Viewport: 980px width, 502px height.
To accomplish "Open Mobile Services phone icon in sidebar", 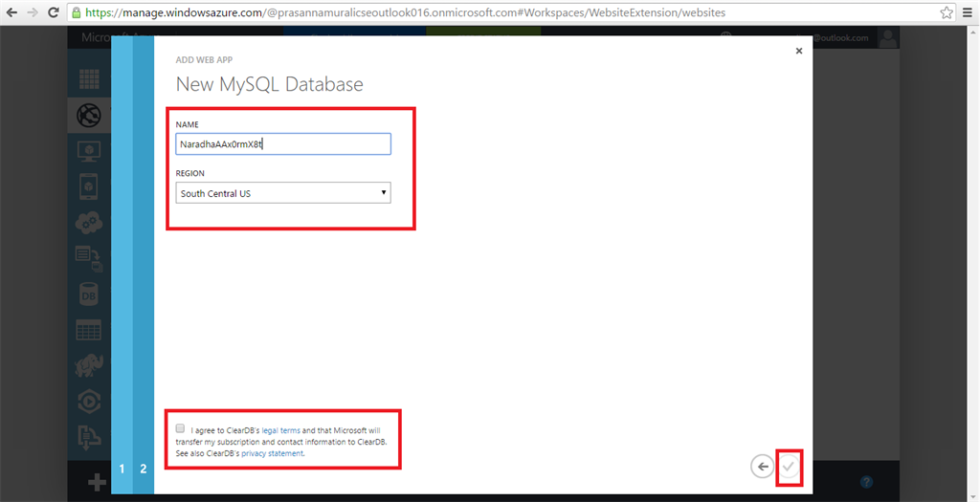I will pos(89,186).
